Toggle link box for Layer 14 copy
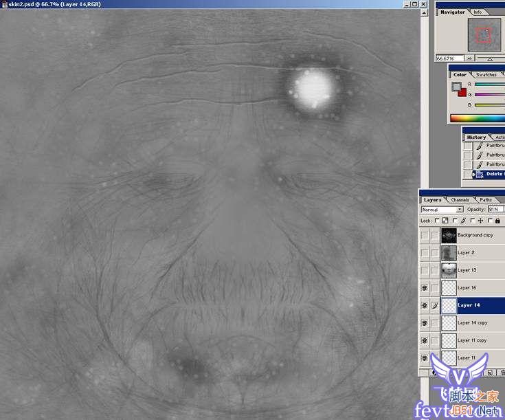 [x=435, y=322]
